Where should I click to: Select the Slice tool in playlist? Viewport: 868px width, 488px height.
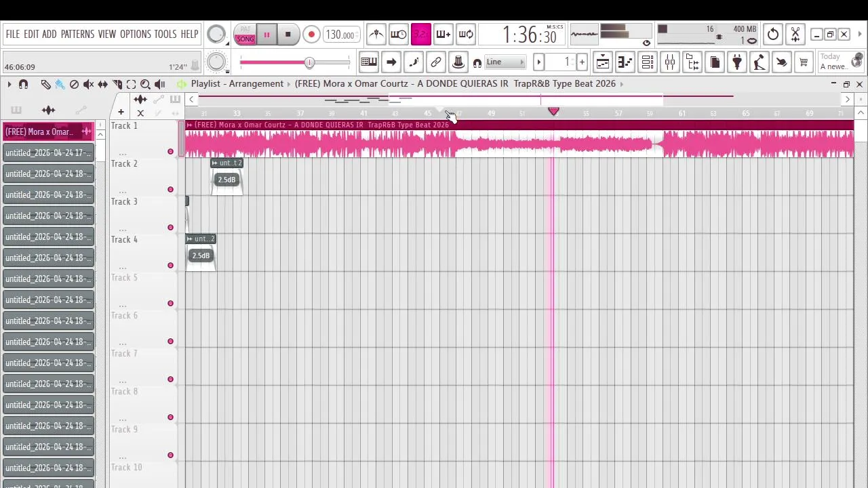117,84
